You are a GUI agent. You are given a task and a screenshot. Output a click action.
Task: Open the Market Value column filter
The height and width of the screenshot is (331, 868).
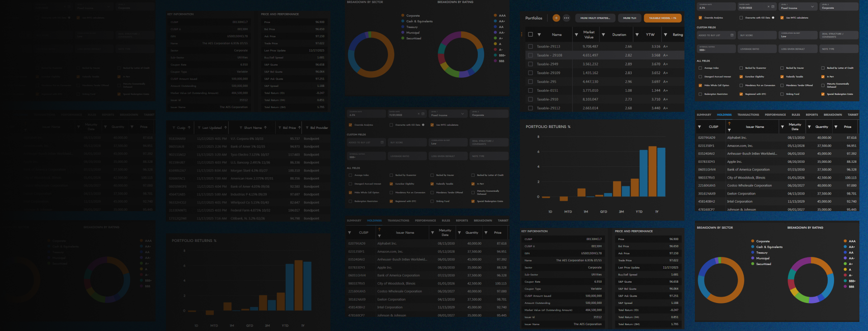pos(576,35)
